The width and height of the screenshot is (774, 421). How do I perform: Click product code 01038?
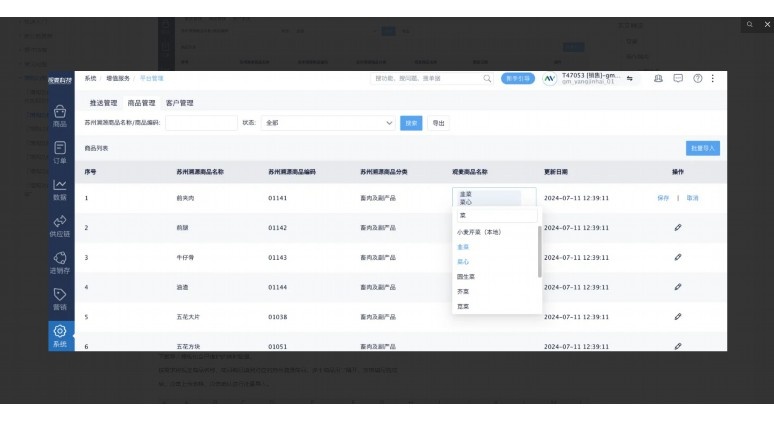tap(277, 317)
